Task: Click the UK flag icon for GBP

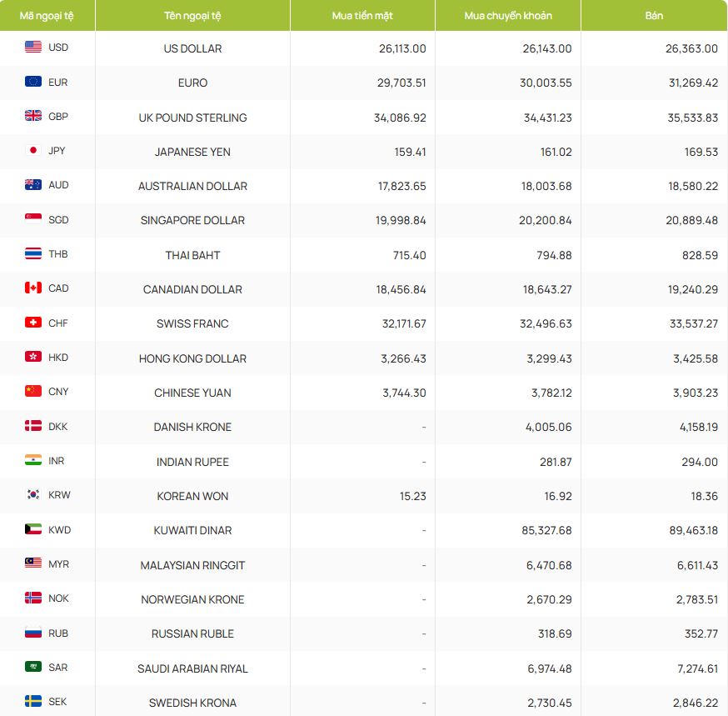Action: [x=33, y=117]
